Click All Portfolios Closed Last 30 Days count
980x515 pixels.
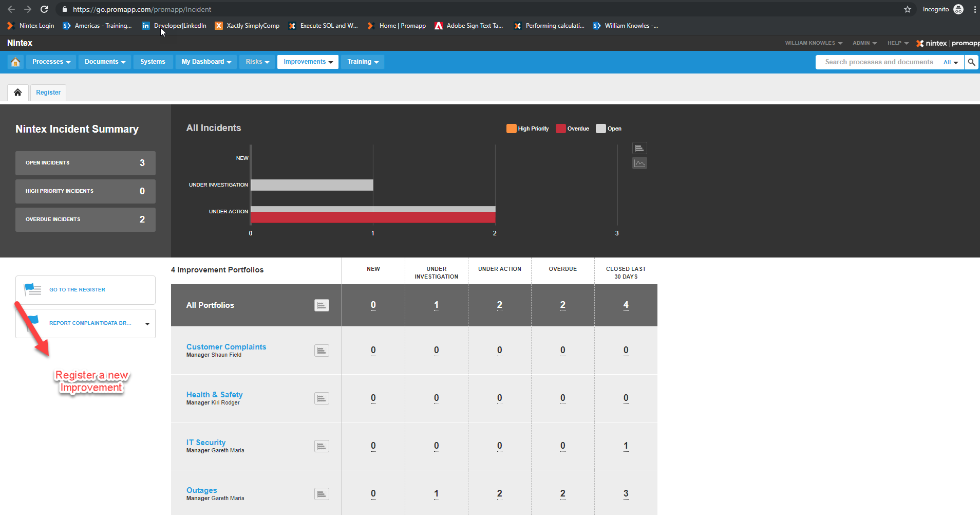point(626,305)
